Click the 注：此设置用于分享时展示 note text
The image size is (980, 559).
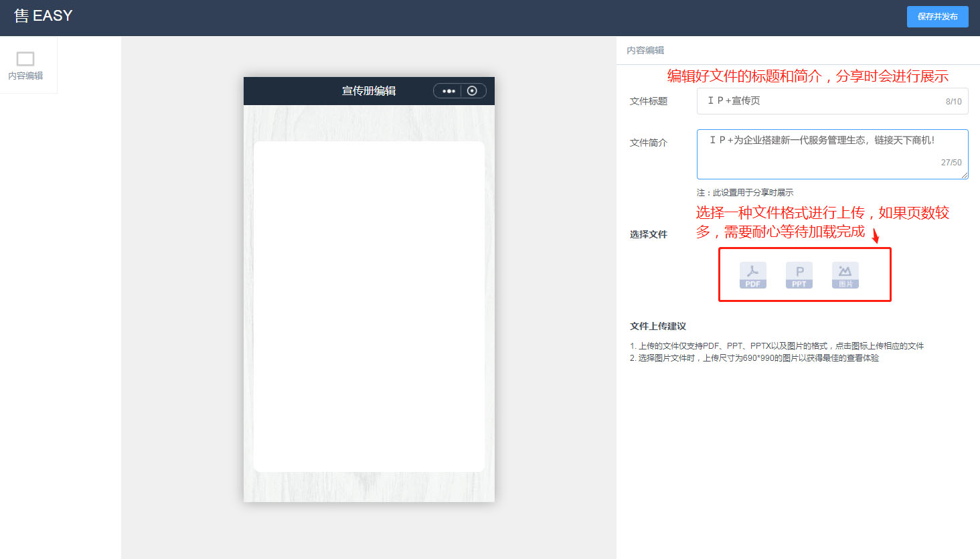pos(744,193)
